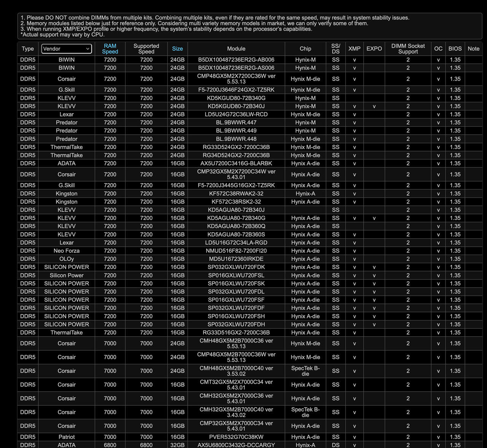Click the Patriot vendor cell
The height and width of the screenshot is (448, 487).
67,437
